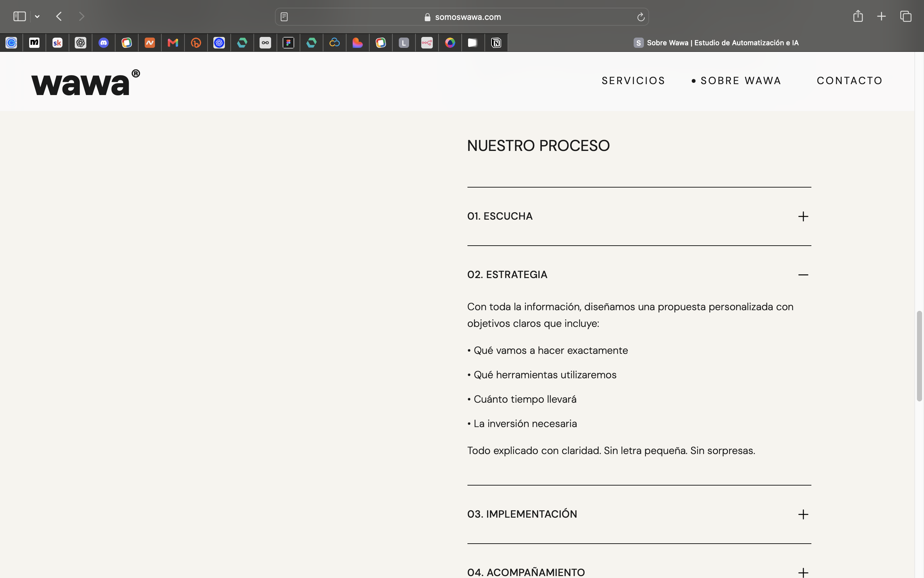The height and width of the screenshot is (578, 924).
Task: Switch to the Lovable heart pinned tab
Action: click(357, 43)
